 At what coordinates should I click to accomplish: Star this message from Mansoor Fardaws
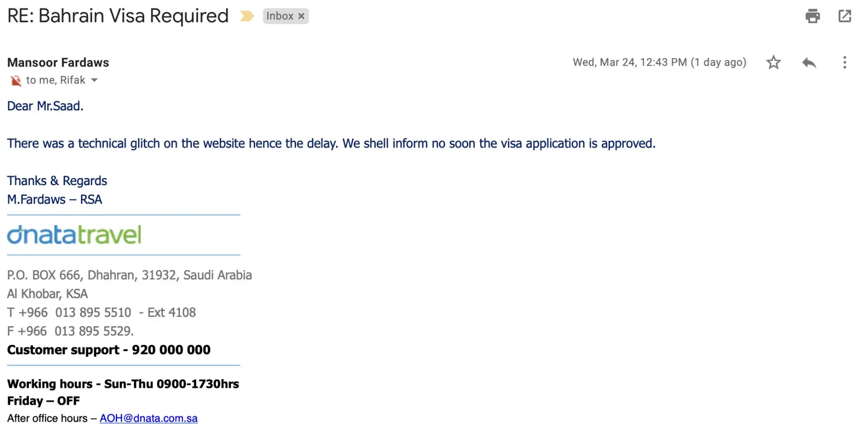773,62
